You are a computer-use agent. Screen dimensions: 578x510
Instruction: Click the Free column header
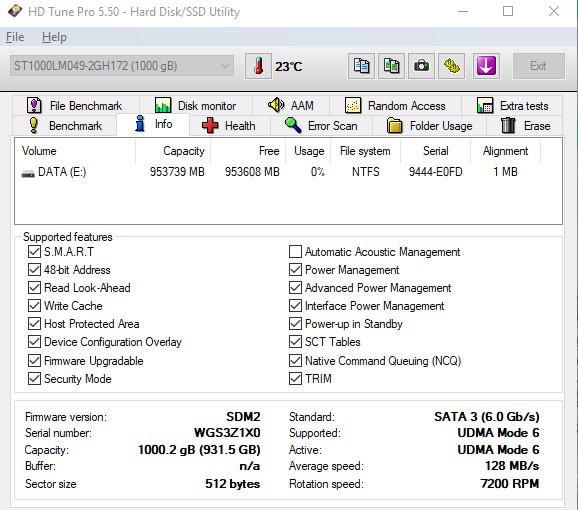[x=248, y=151]
